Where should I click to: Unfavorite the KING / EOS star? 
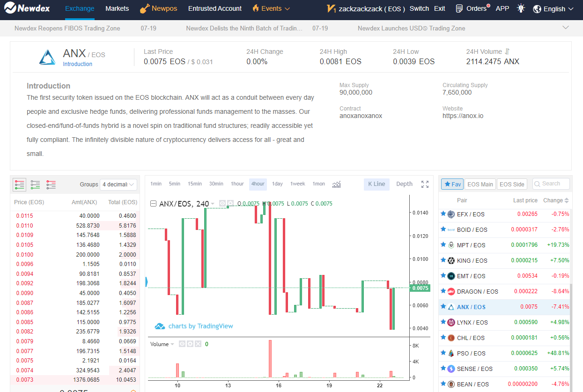443,260
